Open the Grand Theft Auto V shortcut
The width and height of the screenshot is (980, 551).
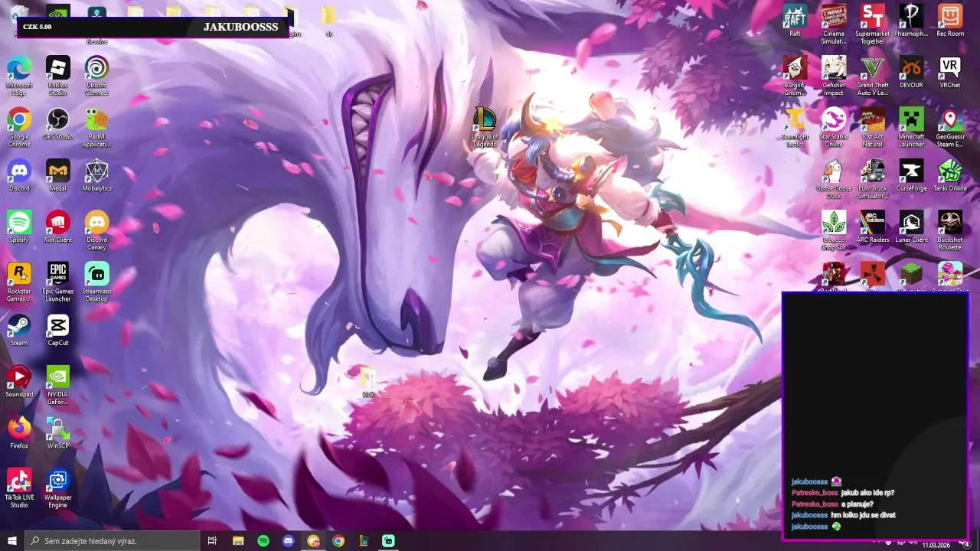[873, 76]
